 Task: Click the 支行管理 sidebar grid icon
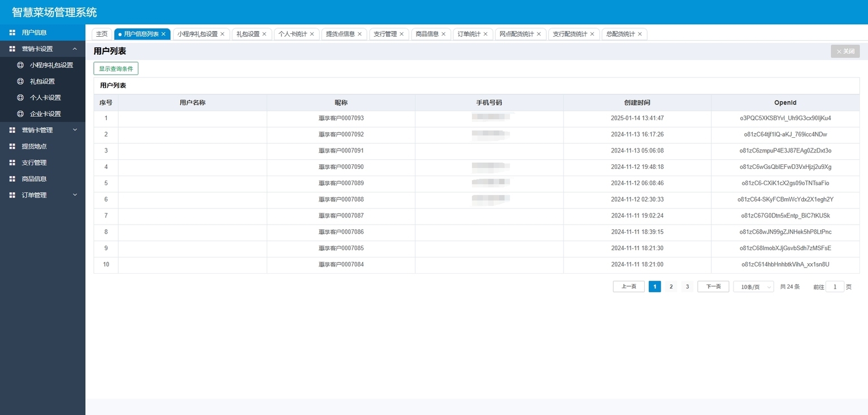tap(12, 163)
